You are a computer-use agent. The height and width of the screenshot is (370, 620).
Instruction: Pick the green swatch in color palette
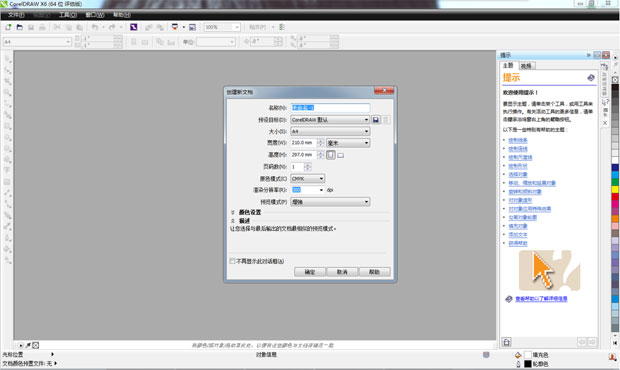(615, 182)
